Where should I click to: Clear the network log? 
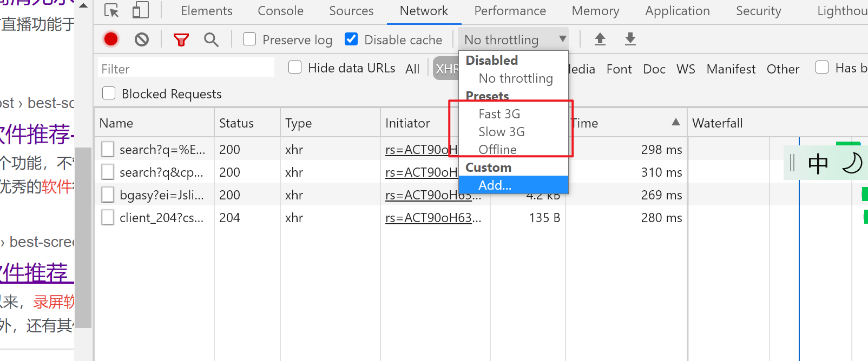[142, 39]
